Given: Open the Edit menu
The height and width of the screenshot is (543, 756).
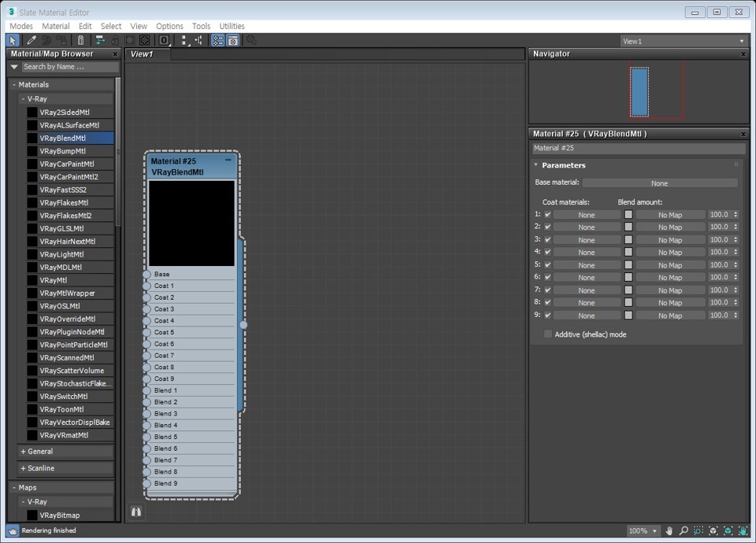Looking at the screenshot, I should (85, 26).
